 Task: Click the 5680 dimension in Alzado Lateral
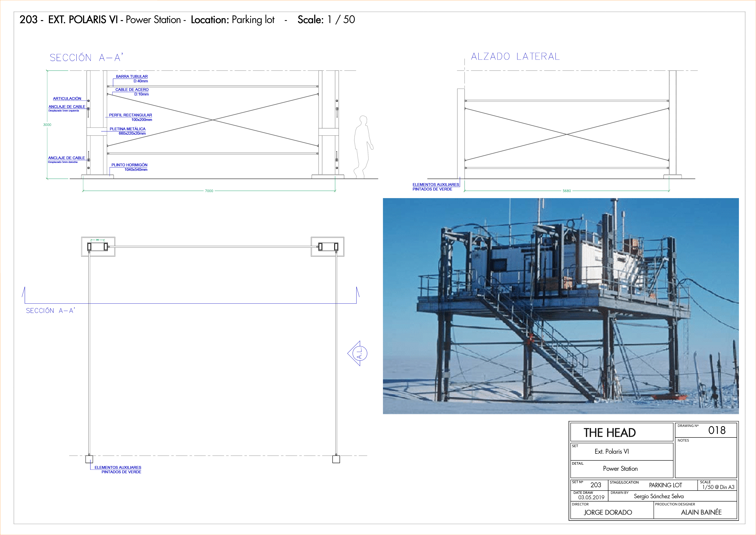coord(567,191)
